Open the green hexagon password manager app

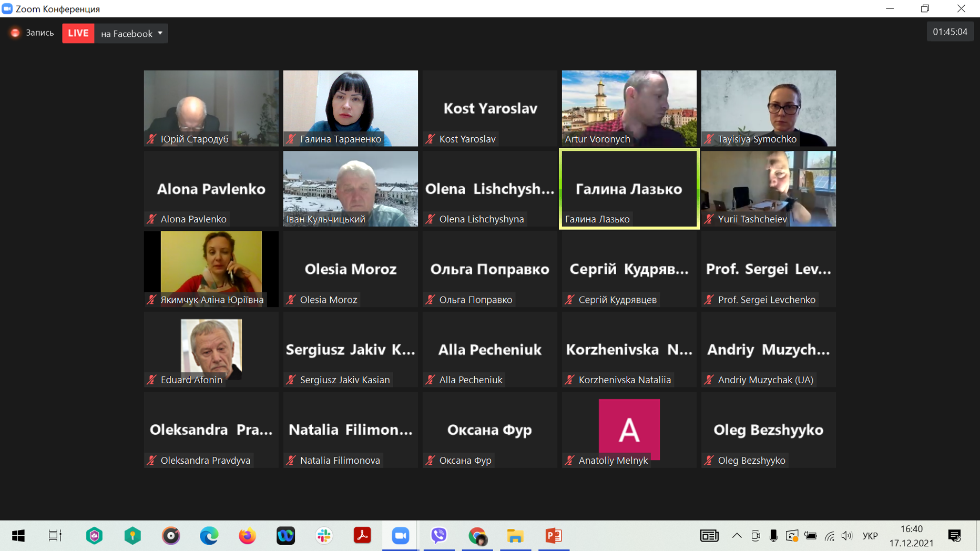click(132, 536)
